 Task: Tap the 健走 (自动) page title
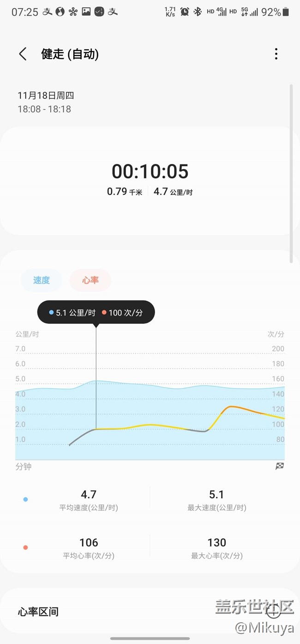(x=70, y=54)
